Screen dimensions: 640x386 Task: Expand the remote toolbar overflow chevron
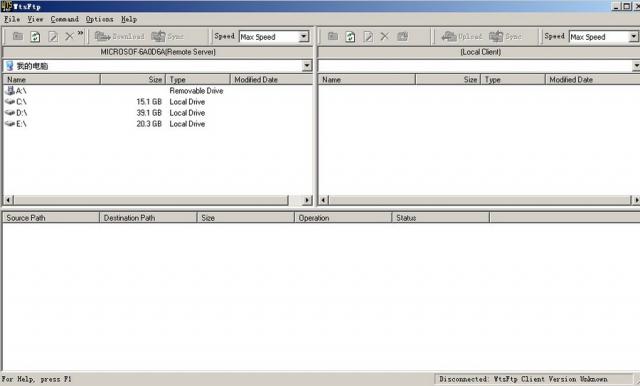tap(80, 33)
